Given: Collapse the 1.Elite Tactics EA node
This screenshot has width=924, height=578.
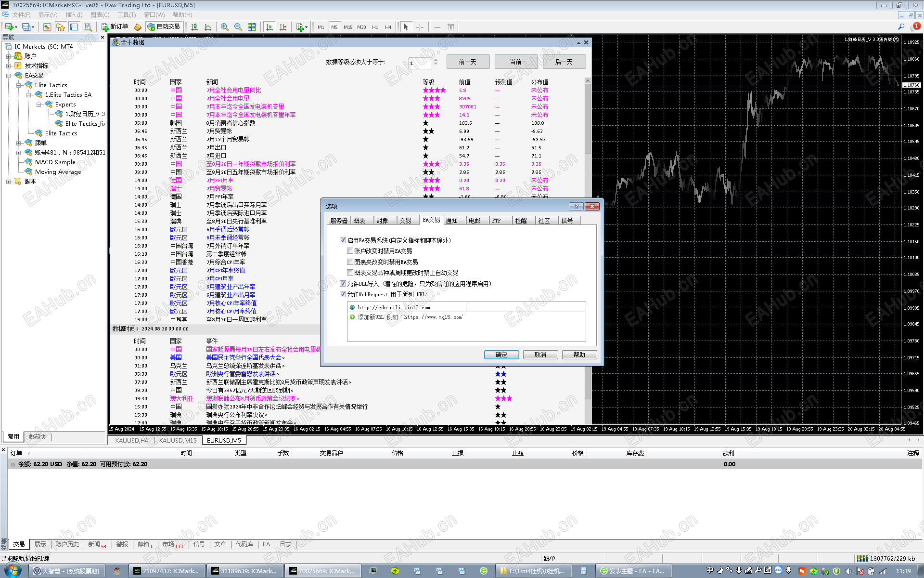Looking at the screenshot, I should pos(28,95).
